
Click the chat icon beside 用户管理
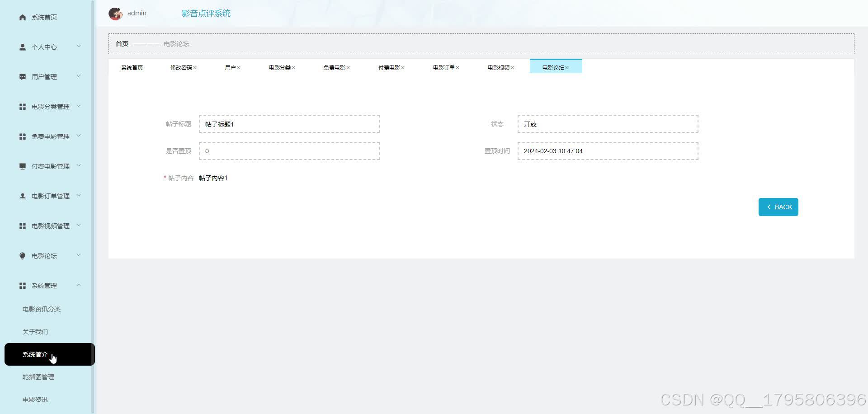(x=23, y=77)
